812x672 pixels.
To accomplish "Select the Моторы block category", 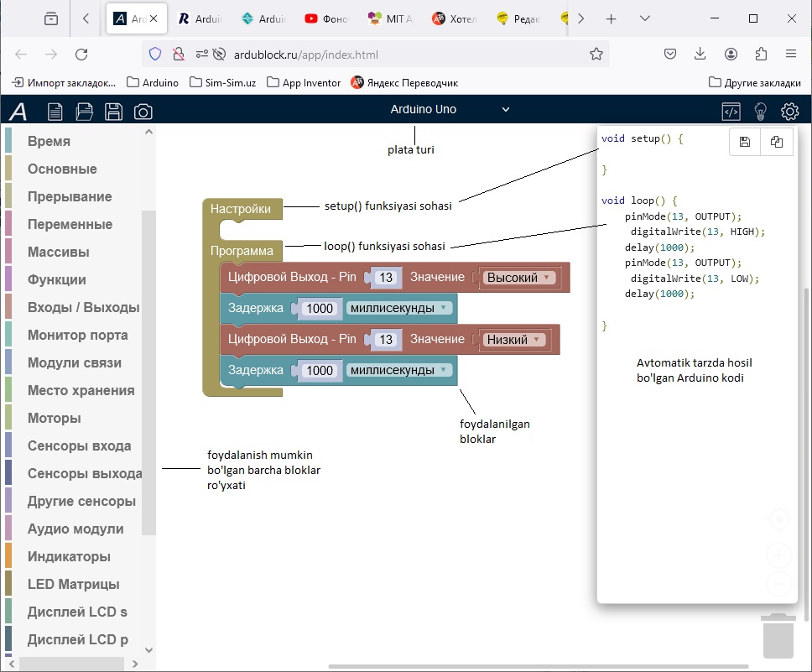I will click(55, 419).
